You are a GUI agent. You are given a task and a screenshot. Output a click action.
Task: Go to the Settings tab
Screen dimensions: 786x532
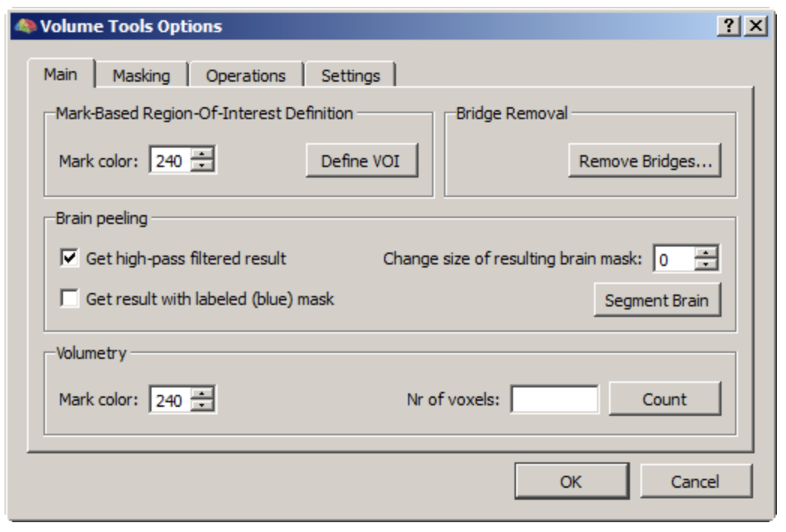(350, 76)
